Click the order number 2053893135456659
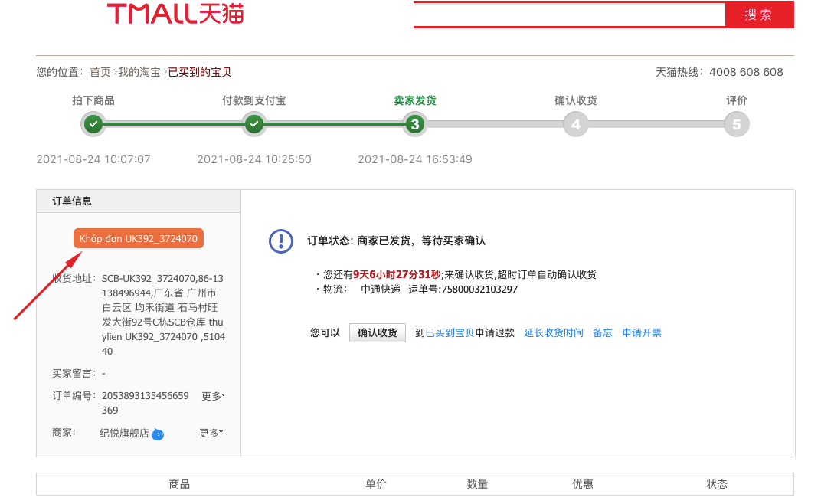Screen dimensions: 821x504 click(x=145, y=396)
